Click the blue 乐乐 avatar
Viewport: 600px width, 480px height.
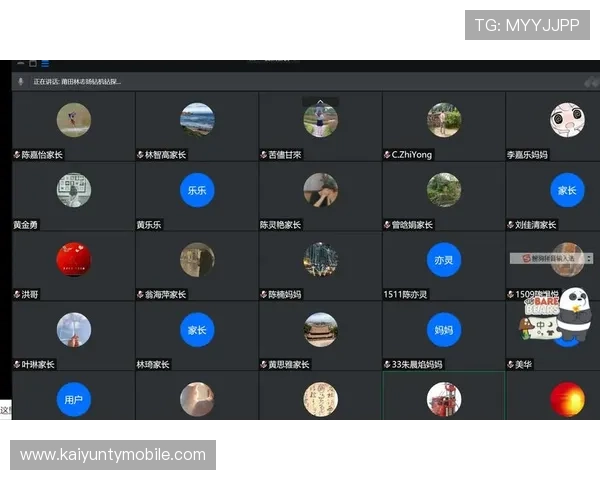pyautogui.click(x=197, y=189)
